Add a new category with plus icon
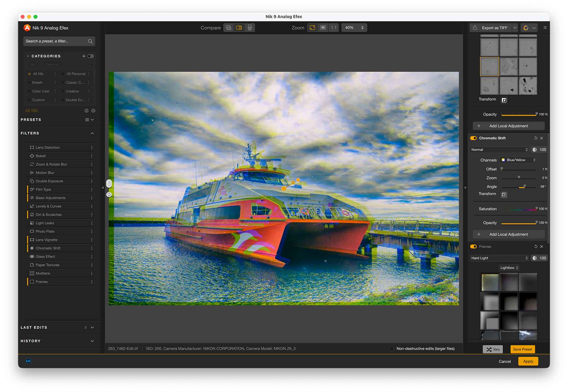 (x=84, y=56)
